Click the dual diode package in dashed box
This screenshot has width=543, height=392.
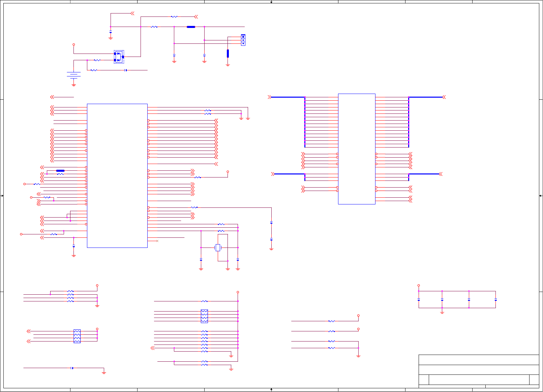point(119,57)
